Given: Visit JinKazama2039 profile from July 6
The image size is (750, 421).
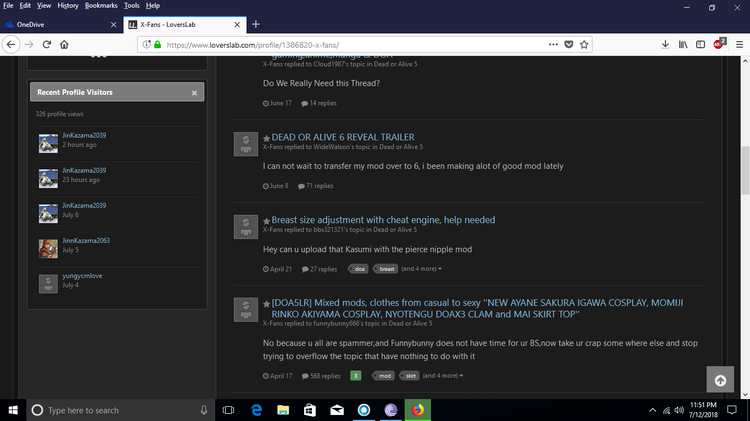Looking at the screenshot, I should coord(84,205).
